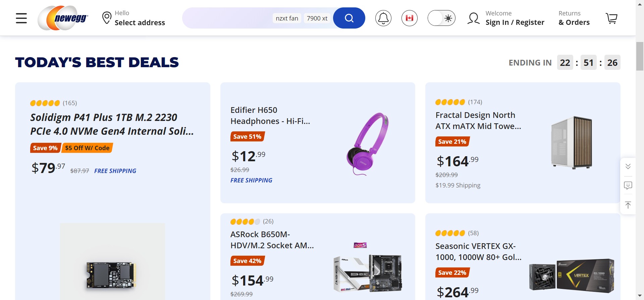
Task: Click the "nzxt fan" search suggestion
Action: click(x=287, y=18)
